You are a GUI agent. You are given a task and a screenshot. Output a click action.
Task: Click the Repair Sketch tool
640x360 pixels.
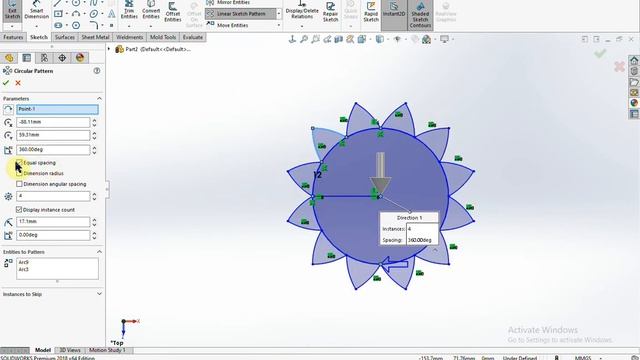(330, 12)
